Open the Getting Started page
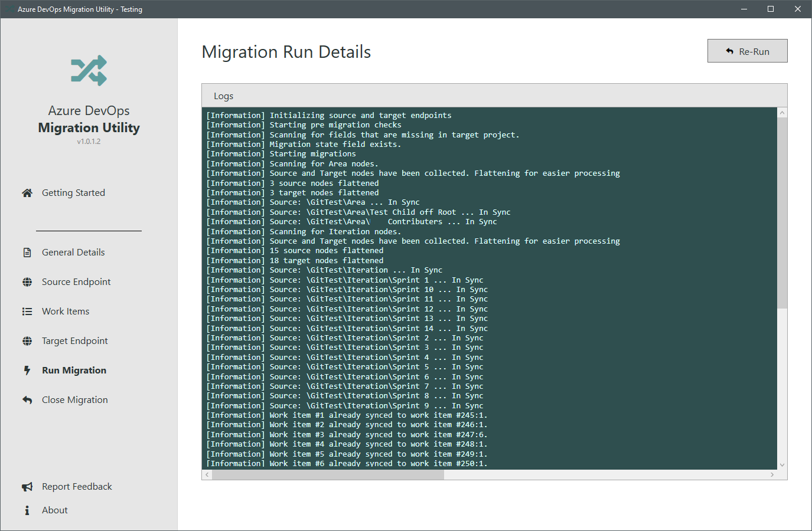This screenshot has height=531, width=812. (73, 193)
